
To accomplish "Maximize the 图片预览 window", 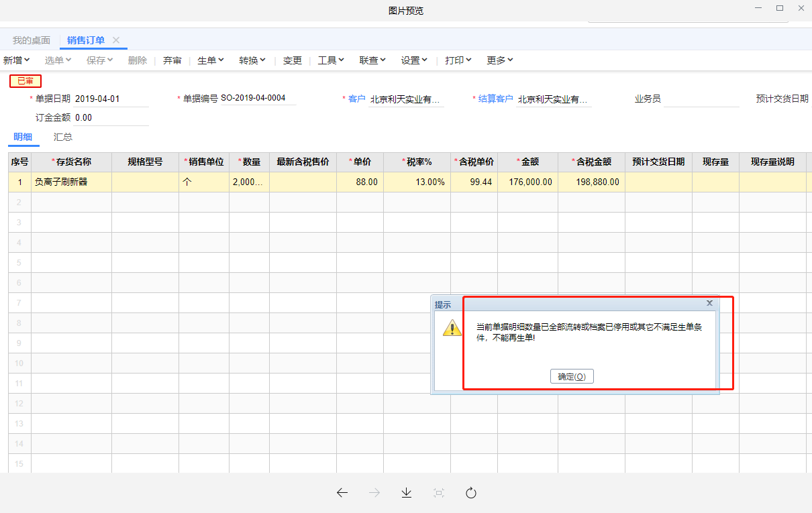I will [780, 8].
